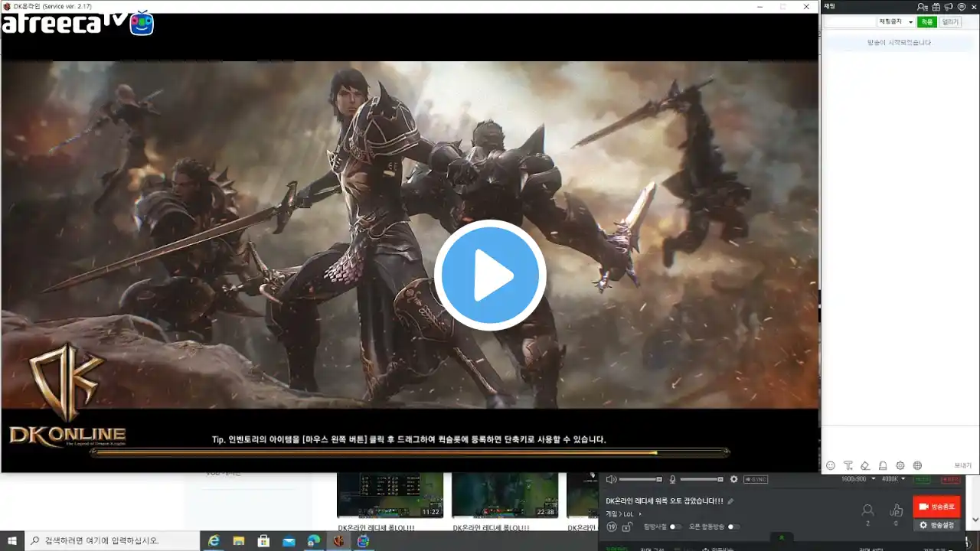Screen dimensions: 980x551
Task: Click the red 방송종료 button
Action: (x=936, y=507)
